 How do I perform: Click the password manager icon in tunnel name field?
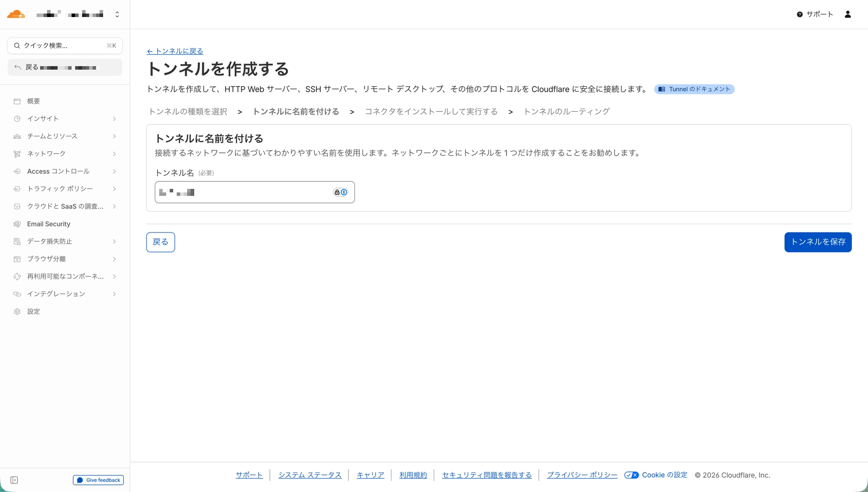pyautogui.click(x=340, y=192)
